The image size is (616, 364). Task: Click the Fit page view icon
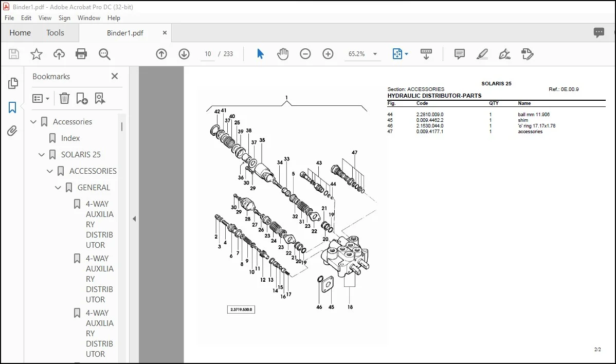pos(397,54)
